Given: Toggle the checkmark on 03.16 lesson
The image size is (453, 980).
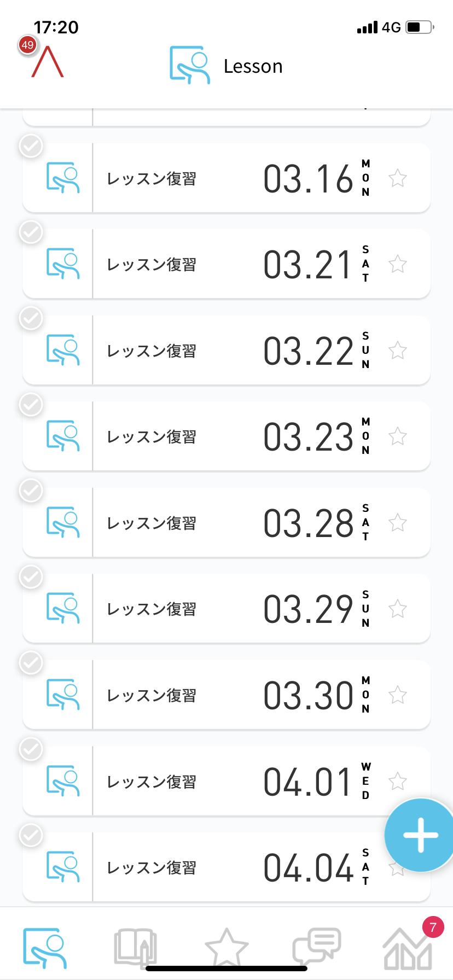Looking at the screenshot, I should 31,146.
